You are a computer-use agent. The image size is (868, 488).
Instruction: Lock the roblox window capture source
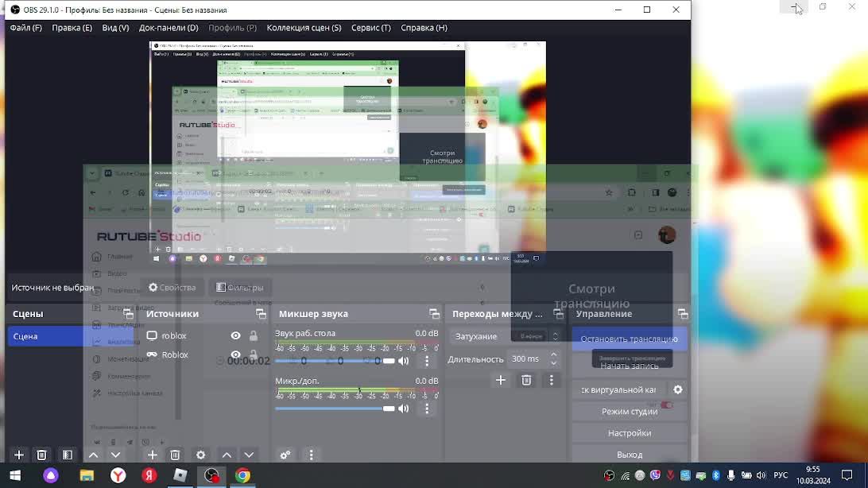pyautogui.click(x=253, y=335)
